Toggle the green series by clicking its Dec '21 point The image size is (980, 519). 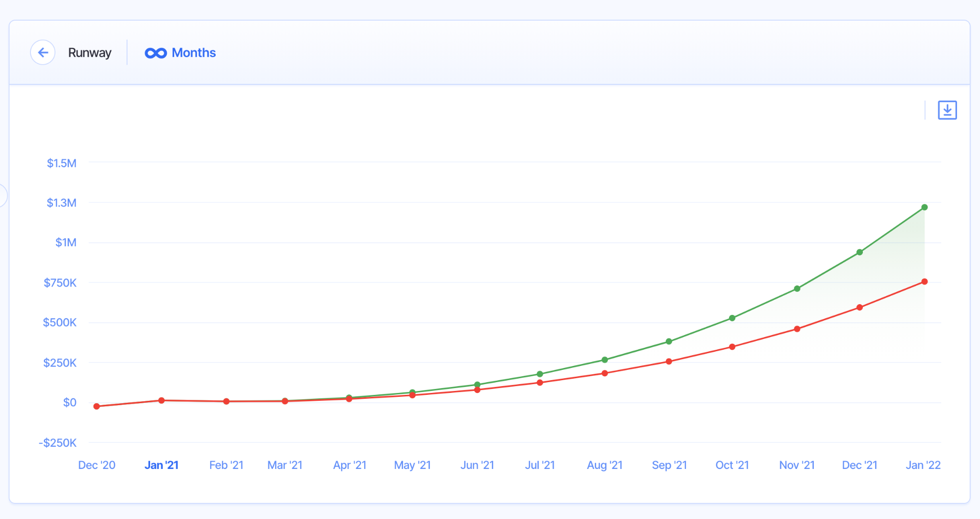(x=859, y=252)
